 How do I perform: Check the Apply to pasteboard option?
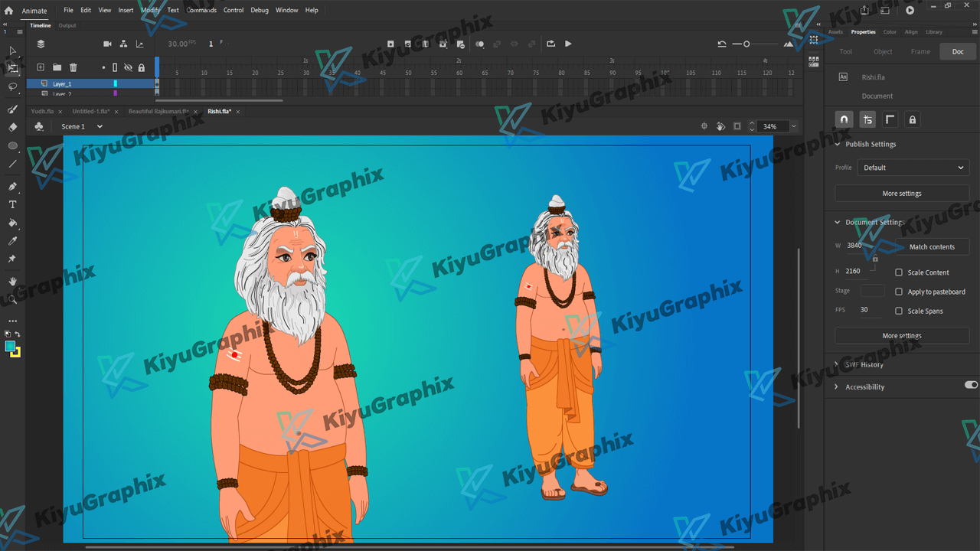[x=899, y=292]
